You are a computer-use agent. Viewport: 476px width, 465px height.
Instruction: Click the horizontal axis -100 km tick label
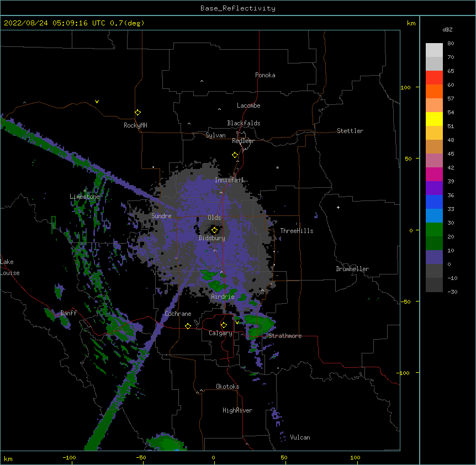(x=69, y=458)
